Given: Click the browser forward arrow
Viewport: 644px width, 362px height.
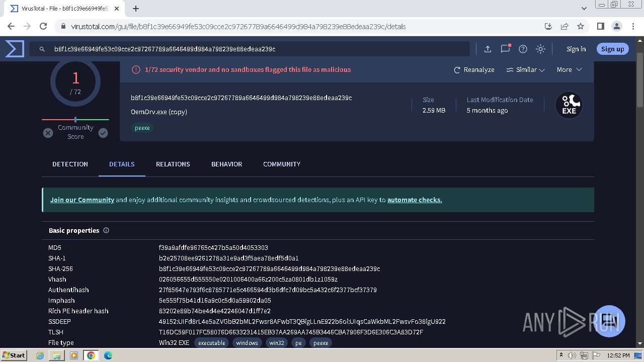Looking at the screenshot, I should click(27, 26).
